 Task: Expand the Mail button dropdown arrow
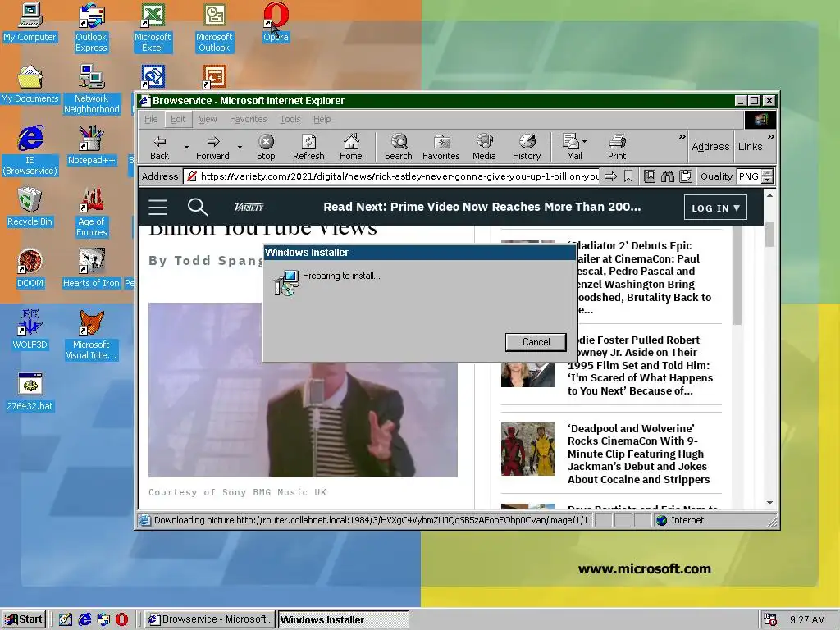[x=584, y=141]
